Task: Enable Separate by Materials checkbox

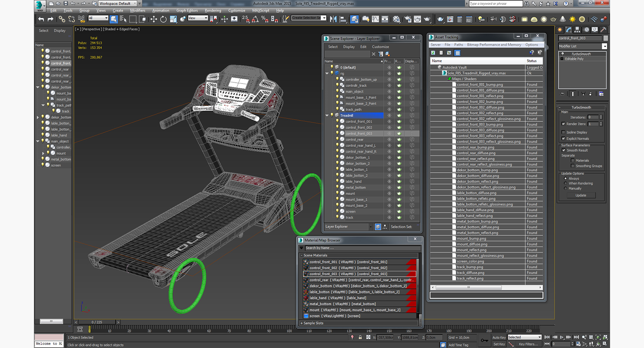Action: pyautogui.click(x=573, y=160)
